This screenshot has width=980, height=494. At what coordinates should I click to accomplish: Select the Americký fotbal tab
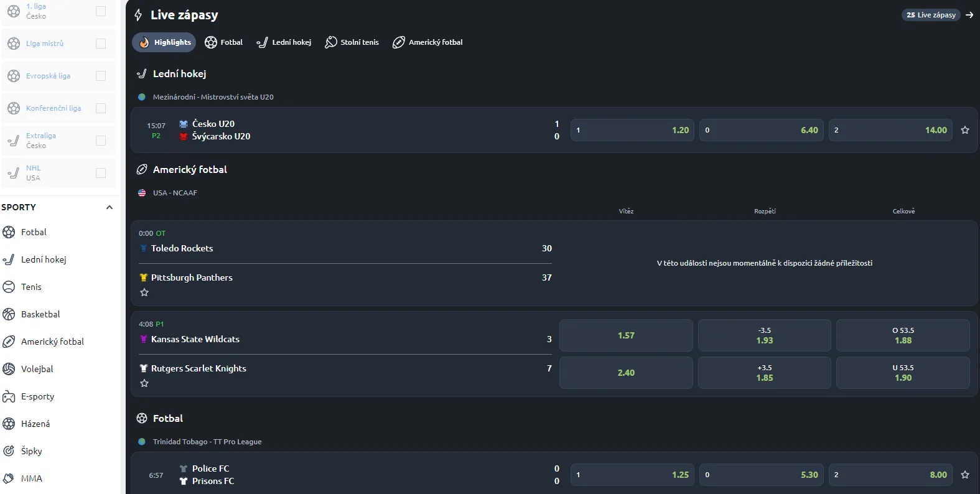coord(427,42)
